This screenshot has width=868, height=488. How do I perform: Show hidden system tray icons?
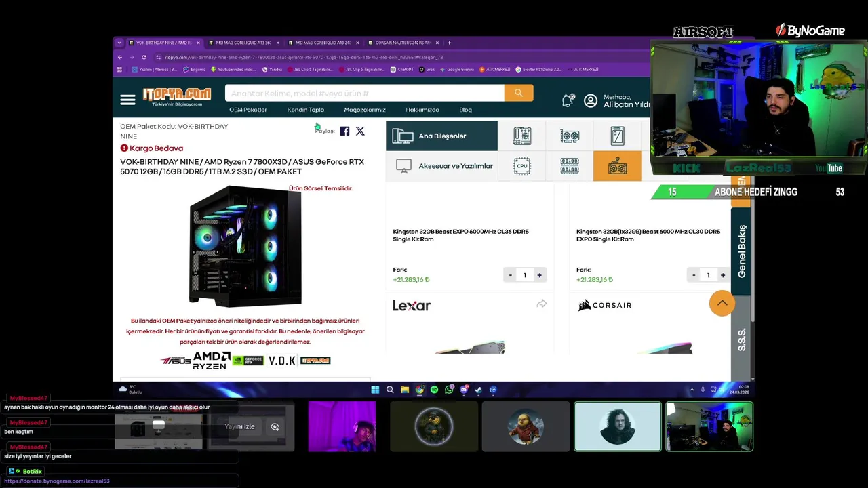[692, 390]
